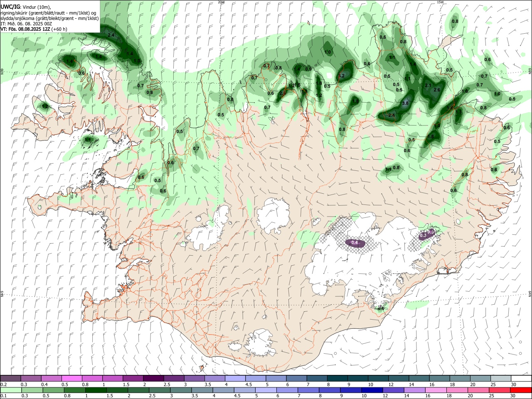Screen dimensions: 532x399
Task: Click the 20W longitude label at top
Action: point(221,2)
